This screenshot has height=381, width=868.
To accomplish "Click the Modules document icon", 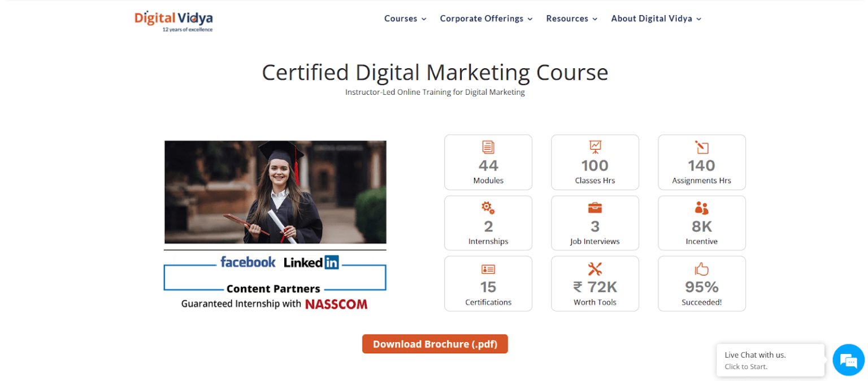I will (487, 147).
